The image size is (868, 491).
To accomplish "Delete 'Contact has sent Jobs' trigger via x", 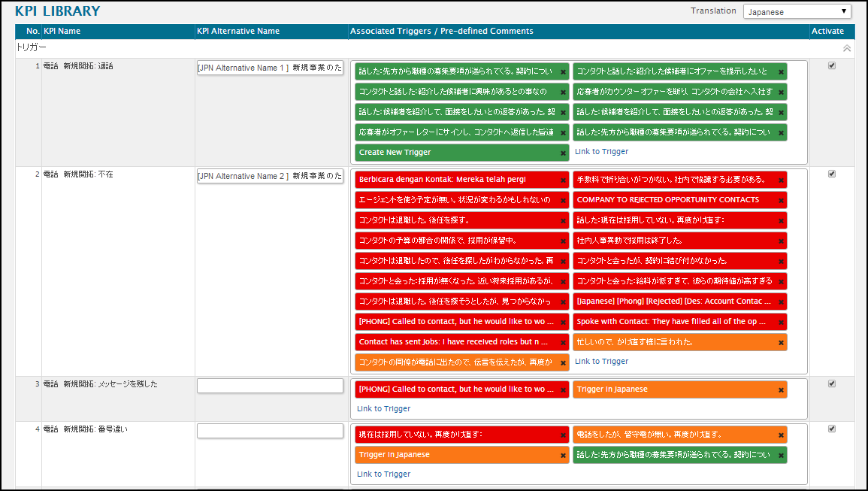I will coord(563,342).
